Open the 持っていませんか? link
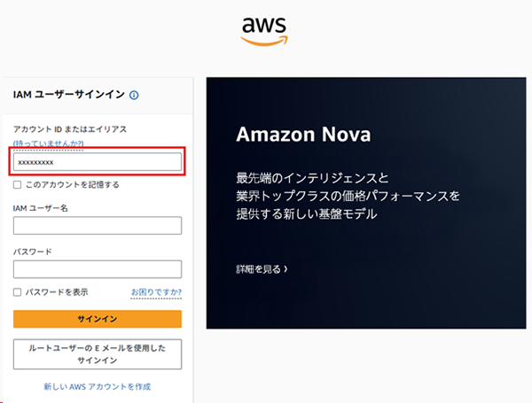532x403 pixels. click(x=48, y=143)
